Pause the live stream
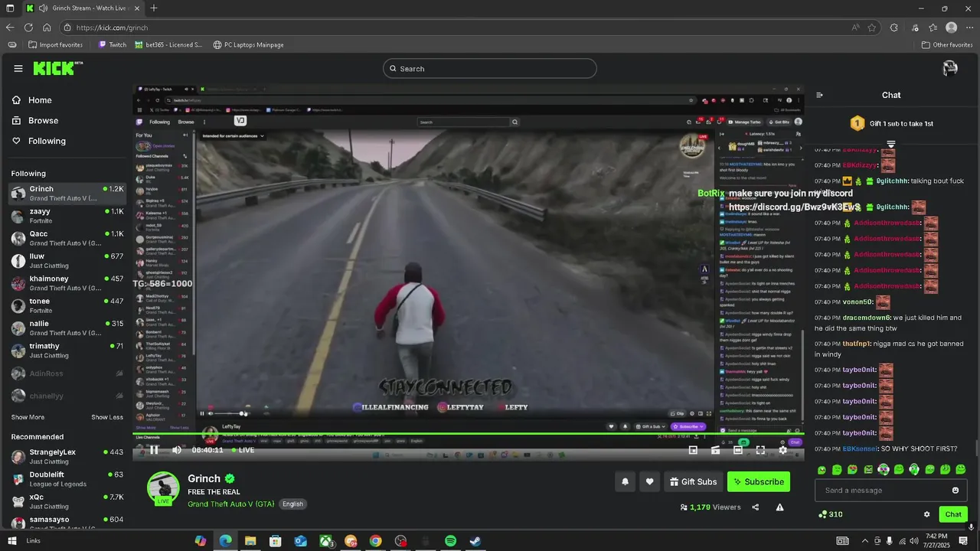 tap(154, 450)
